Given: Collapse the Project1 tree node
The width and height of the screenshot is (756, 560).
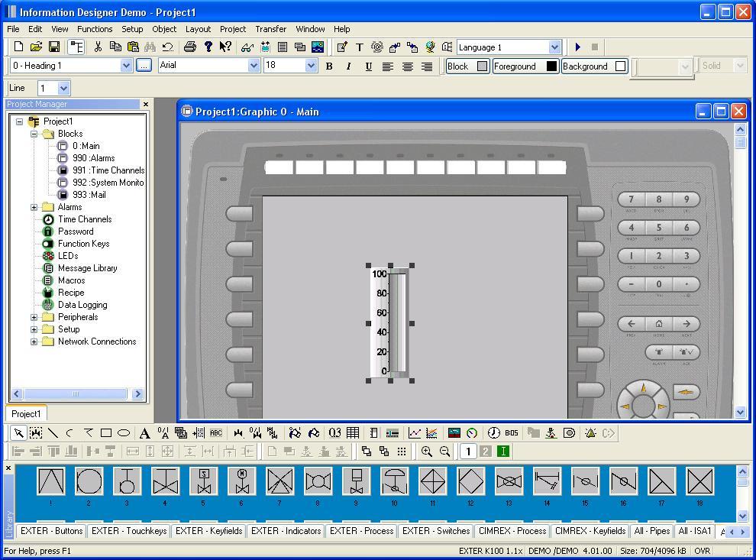Looking at the screenshot, I should [x=19, y=121].
